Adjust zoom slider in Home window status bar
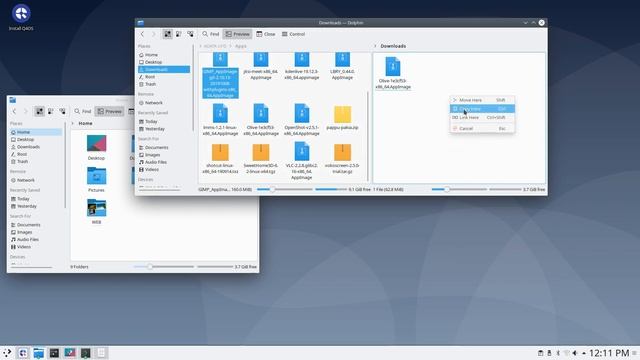This screenshot has width=640, height=360. click(164, 267)
